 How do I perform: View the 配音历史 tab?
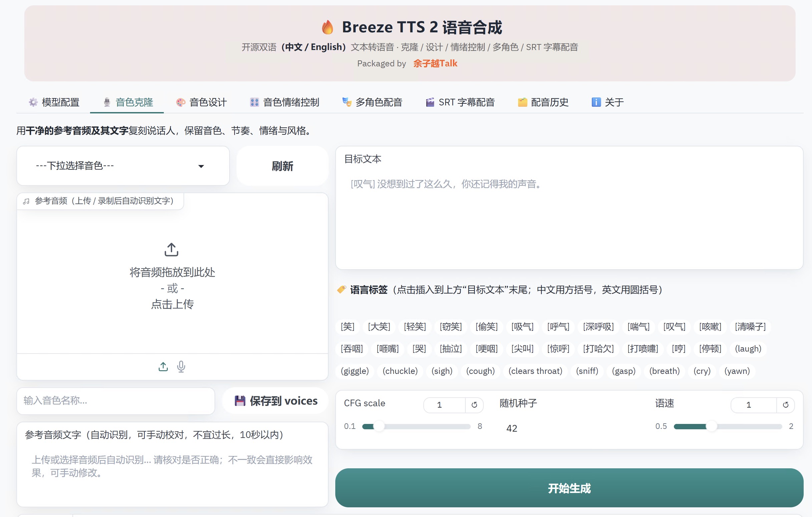(543, 102)
